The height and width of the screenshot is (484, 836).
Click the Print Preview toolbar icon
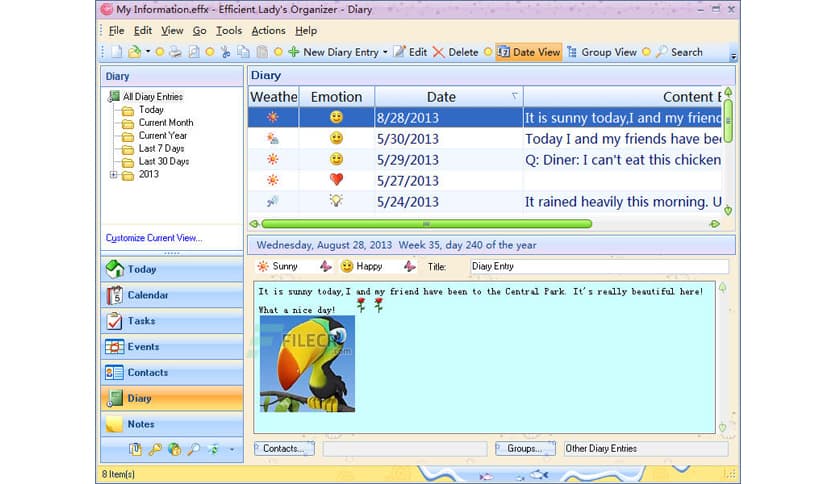click(x=194, y=52)
